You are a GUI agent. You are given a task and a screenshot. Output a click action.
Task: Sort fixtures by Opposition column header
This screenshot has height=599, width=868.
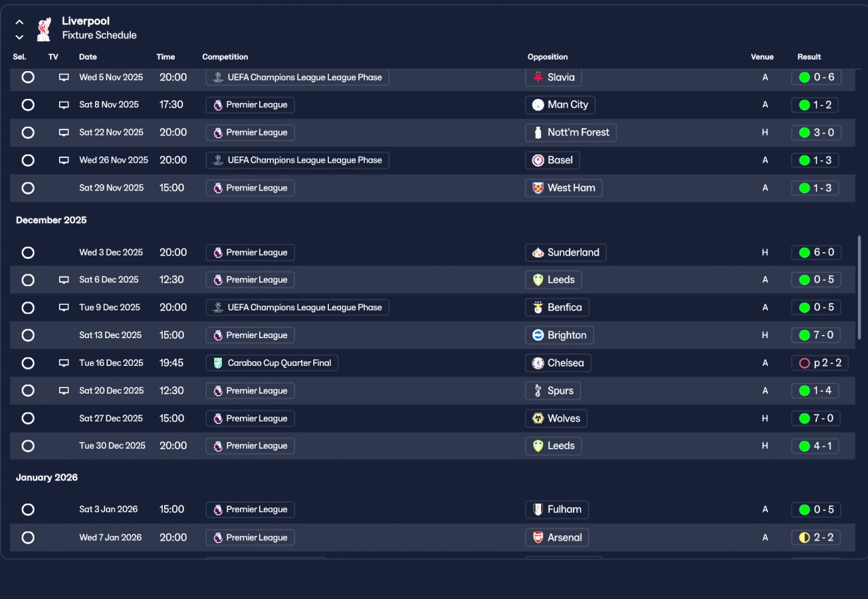pos(548,57)
